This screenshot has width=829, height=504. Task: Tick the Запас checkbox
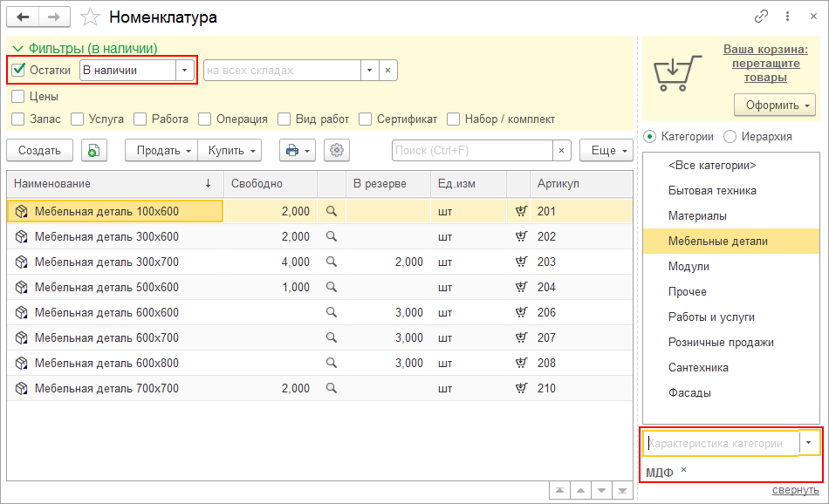[18, 119]
